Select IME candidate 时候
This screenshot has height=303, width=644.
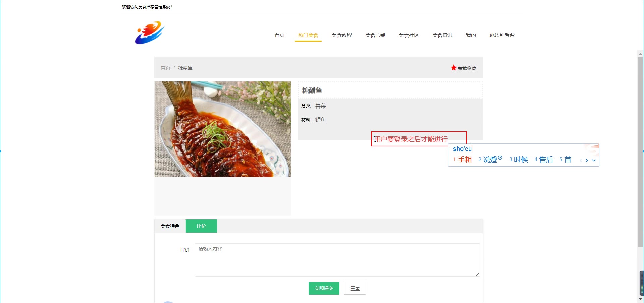pos(519,160)
